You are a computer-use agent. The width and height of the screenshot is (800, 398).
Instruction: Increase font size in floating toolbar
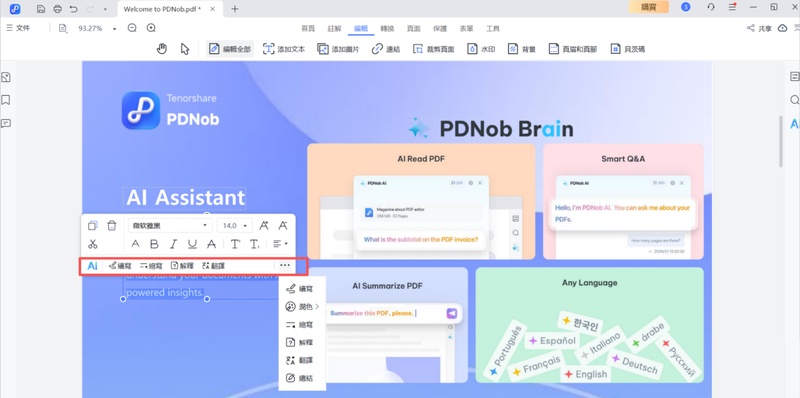click(264, 226)
